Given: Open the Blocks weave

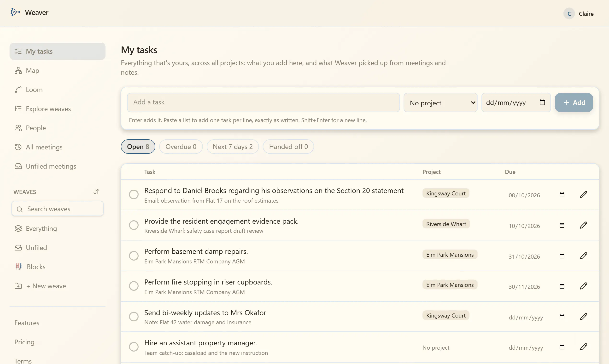Looking at the screenshot, I should coord(58,267).
